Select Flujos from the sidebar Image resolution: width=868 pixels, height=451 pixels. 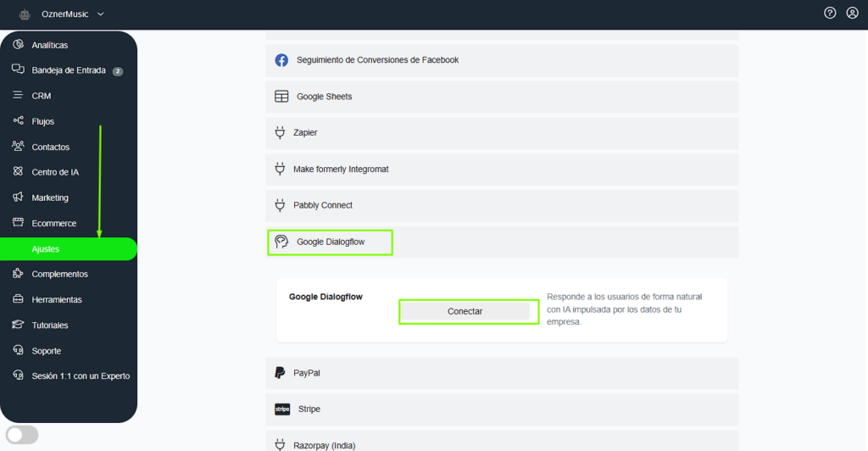point(42,121)
